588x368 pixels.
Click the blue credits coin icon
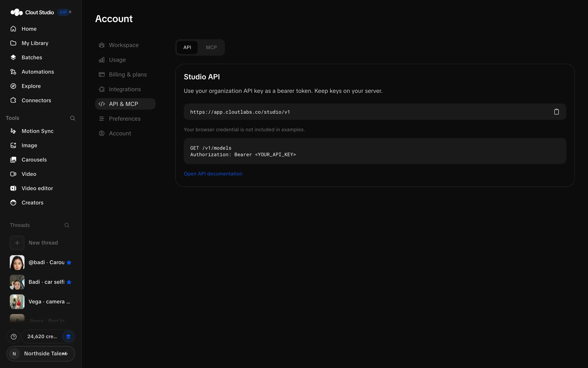tap(68, 337)
